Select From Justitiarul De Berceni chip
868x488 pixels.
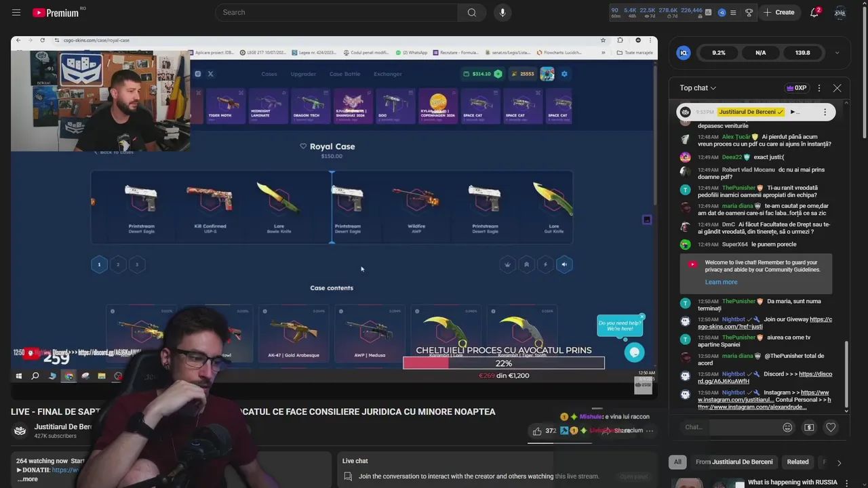tap(734, 462)
